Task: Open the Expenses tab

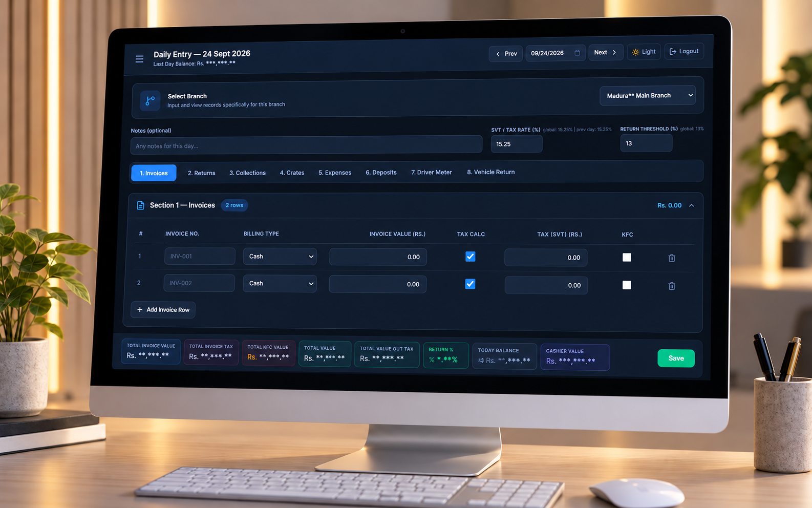Action: 335,173
